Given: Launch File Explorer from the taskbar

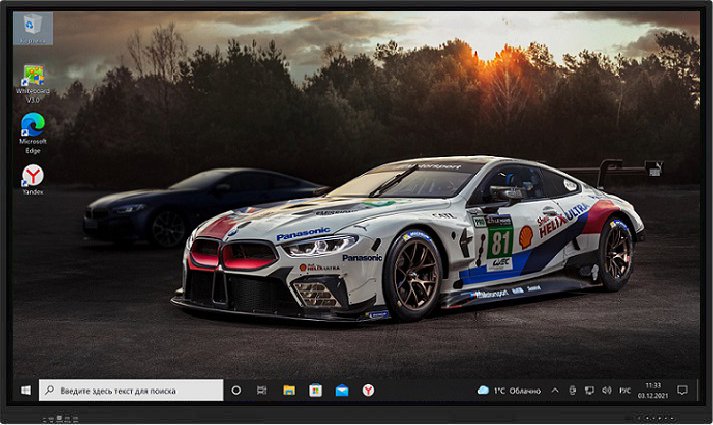Looking at the screenshot, I should point(289,390).
